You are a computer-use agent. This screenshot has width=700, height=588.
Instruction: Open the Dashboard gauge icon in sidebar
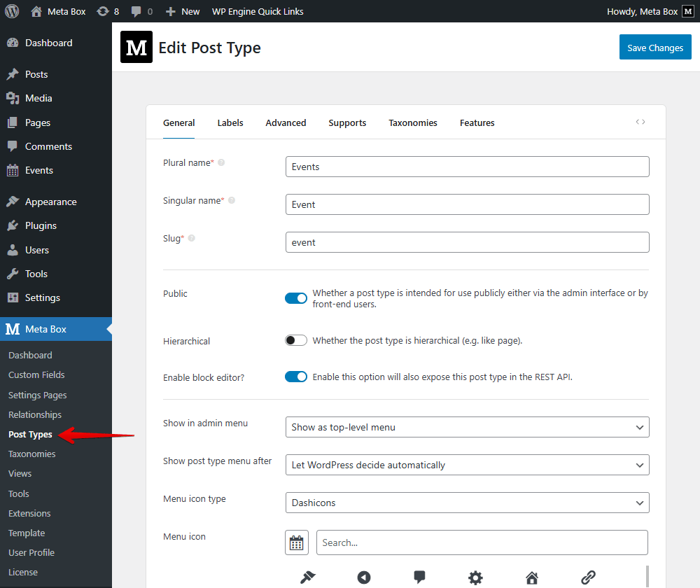(13, 43)
